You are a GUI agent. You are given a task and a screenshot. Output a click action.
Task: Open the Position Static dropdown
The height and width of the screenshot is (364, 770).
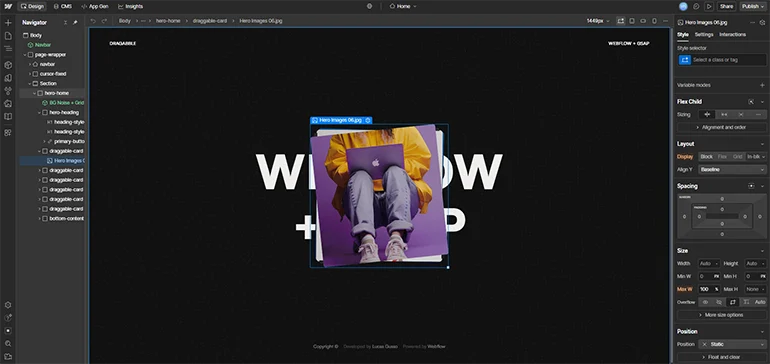(x=732, y=344)
